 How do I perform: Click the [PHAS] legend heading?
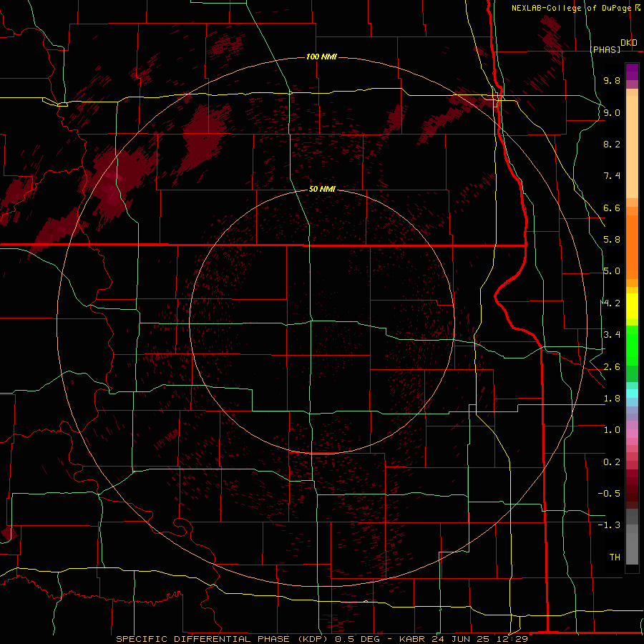coord(605,49)
